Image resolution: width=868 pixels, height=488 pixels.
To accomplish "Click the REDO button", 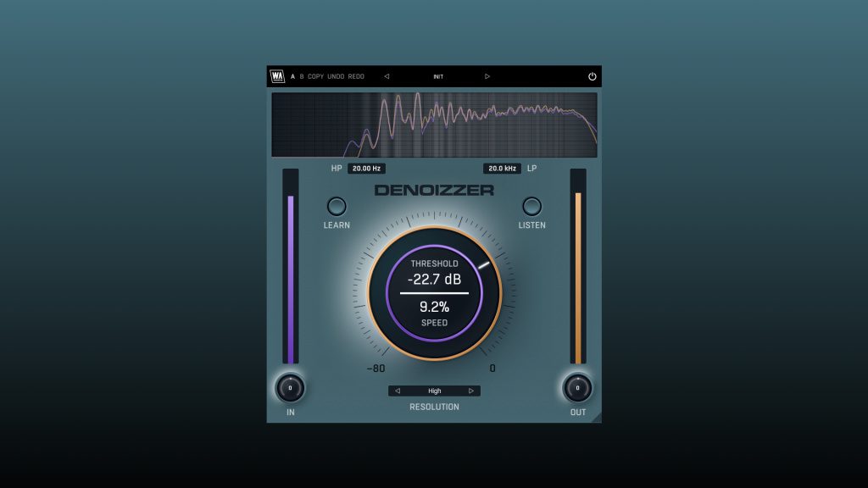I will (x=356, y=76).
